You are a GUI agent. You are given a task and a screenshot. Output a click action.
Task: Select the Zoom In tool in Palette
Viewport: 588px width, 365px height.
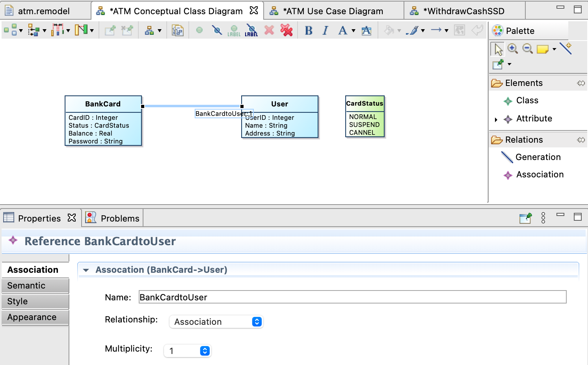point(513,49)
